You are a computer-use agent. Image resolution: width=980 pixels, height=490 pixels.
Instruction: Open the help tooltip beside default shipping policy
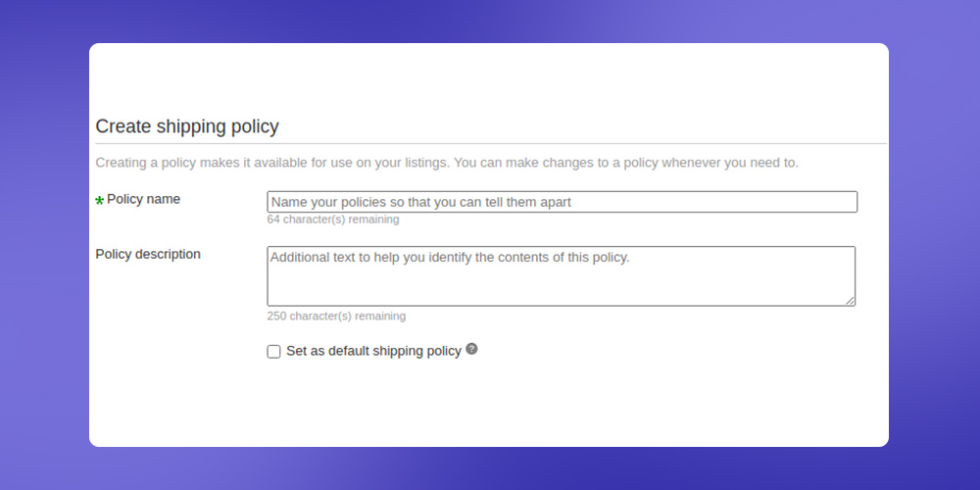[x=471, y=349]
